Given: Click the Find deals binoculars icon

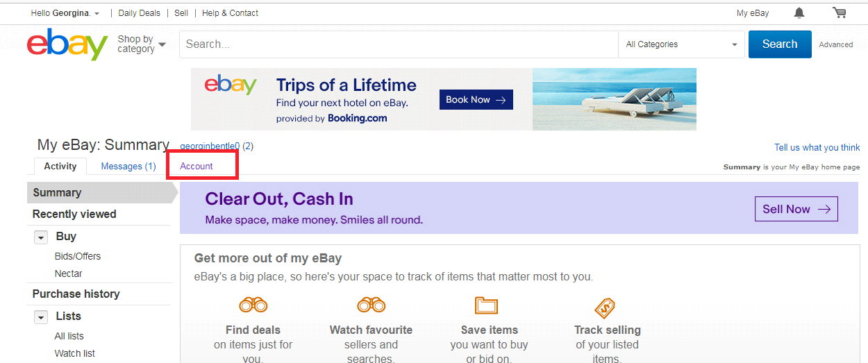Looking at the screenshot, I should pyautogui.click(x=253, y=305).
